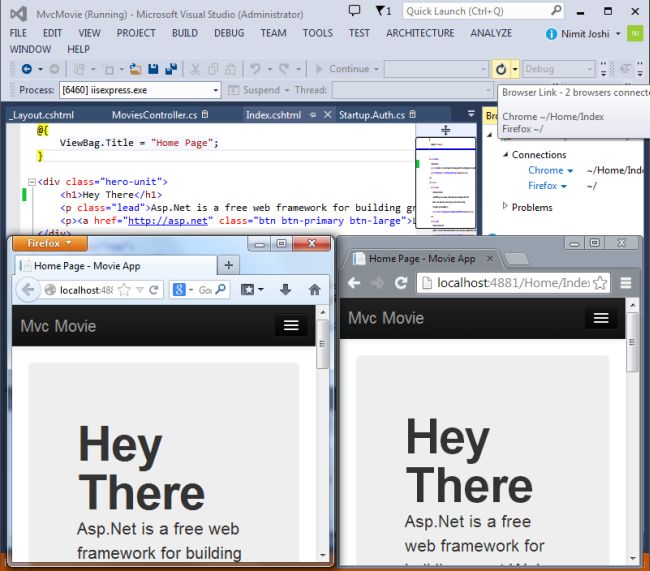650x571 pixels.
Task: Click the Firefox localhost address bar
Action: (86, 290)
